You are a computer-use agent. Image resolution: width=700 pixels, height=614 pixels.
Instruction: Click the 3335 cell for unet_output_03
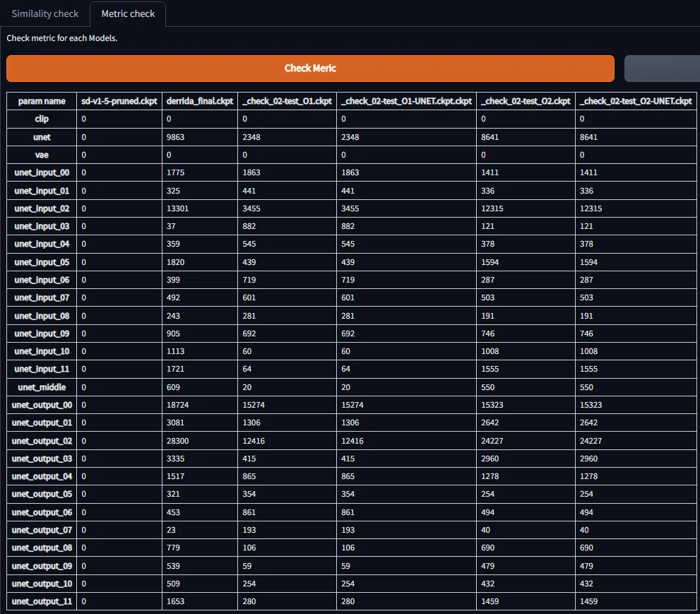pyautogui.click(x=200, y=459)
